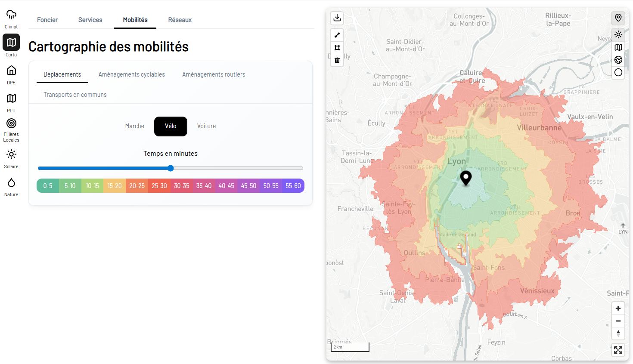This screenshot has width=633, height=364.
Task: Click the 20-25 minutes legend swatch
Action: (137, 186)
